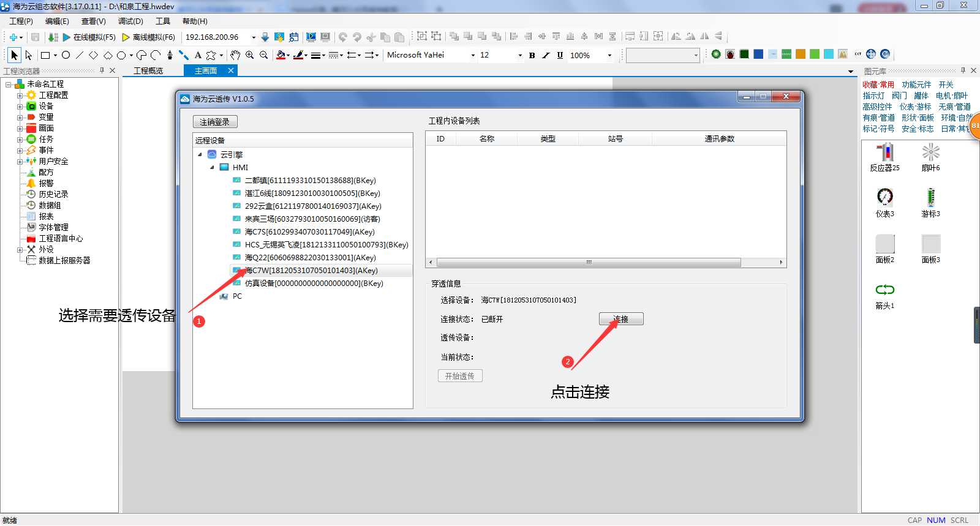The image size is (980, 526).
Task: Open the font name dropdown
Action: point(473,55)
